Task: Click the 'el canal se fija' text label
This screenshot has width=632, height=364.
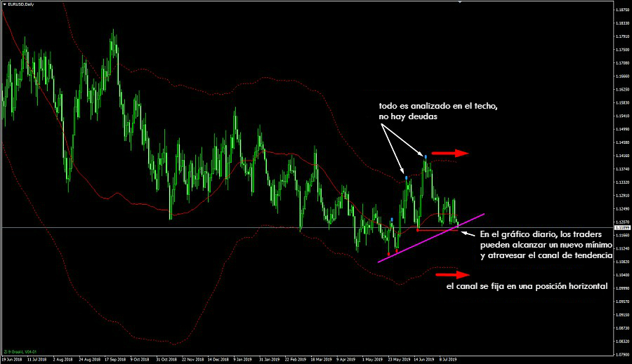Action: 527,287
